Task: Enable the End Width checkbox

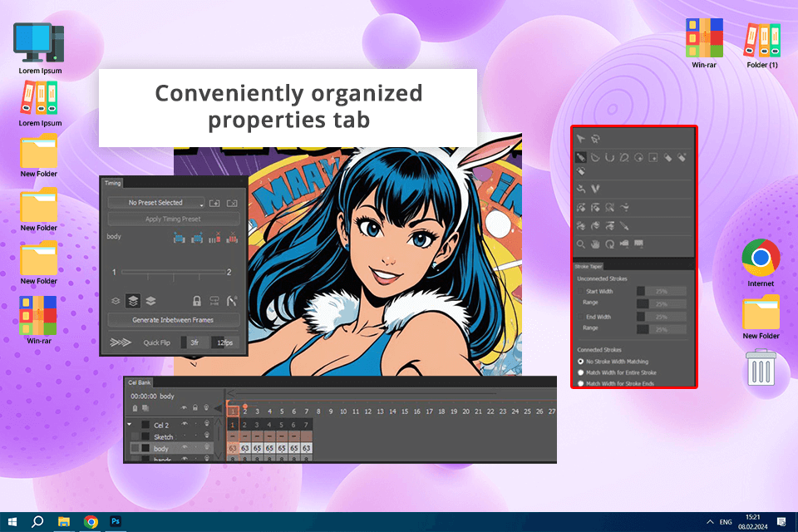Action: [580, 317]
